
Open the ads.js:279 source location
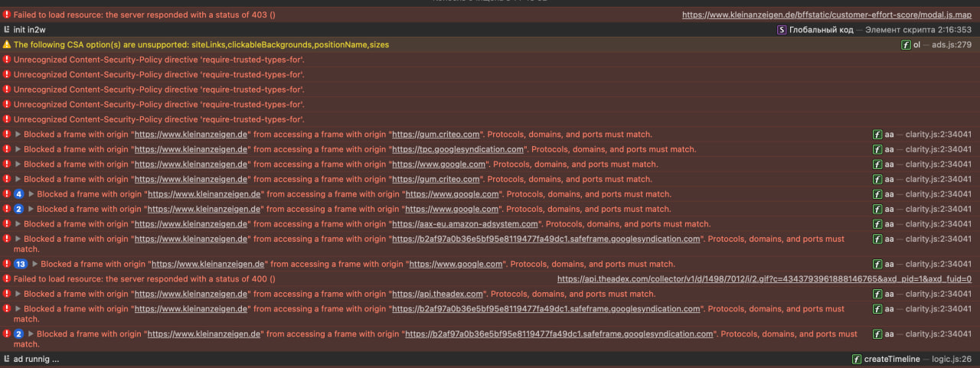click(951, 45)
